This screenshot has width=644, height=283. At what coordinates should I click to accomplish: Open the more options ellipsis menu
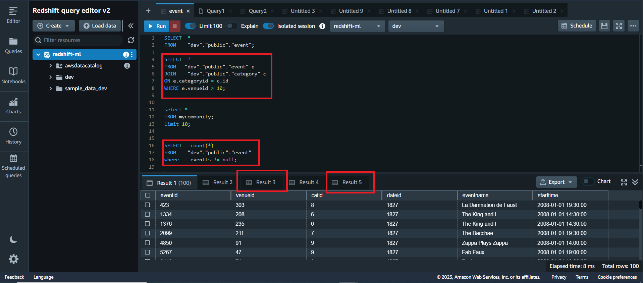[633, 26]
